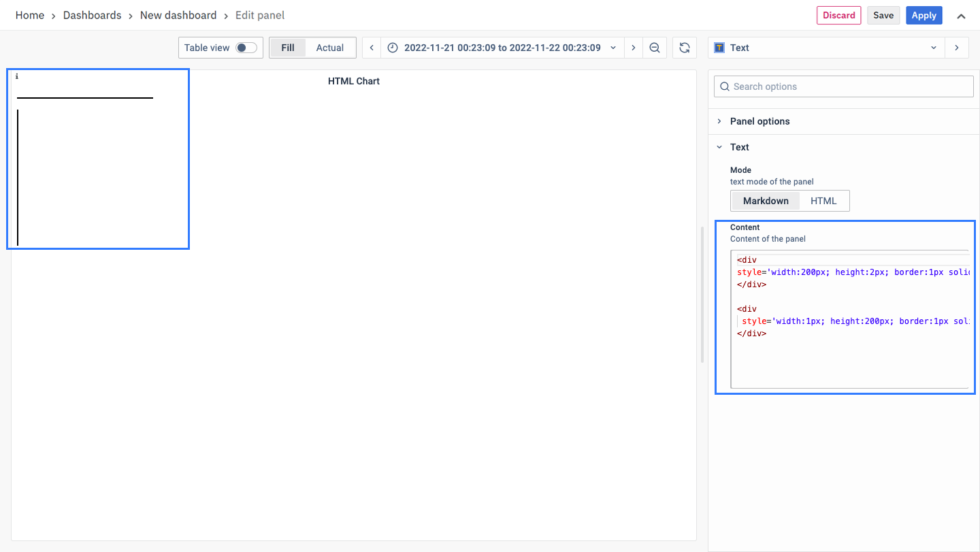Click the up chevron in top right

(x=961, y=16)
